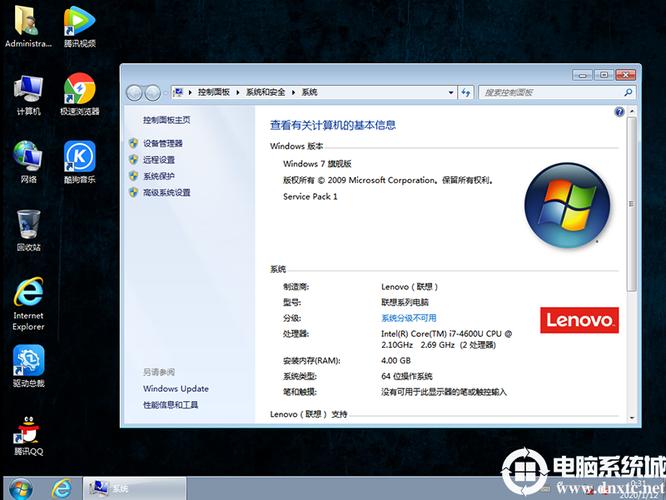Image resolution: width=666 pixels, height=500 pixels.
Task: Click the refresh button beside address bar
Action: click(x=466, y=92)
